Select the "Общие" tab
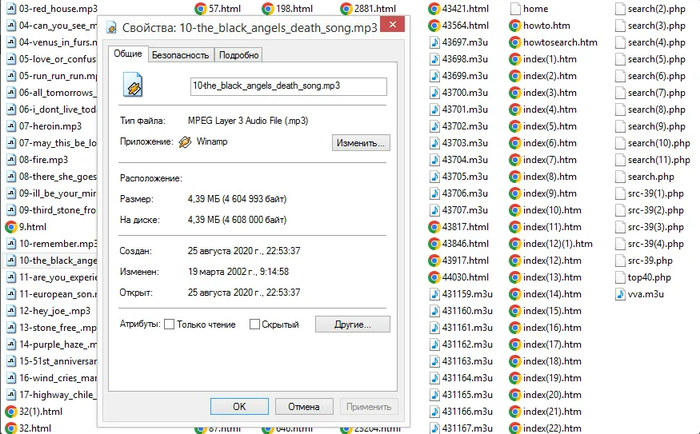This screenshot has height=434, width=700. pos(126,54)
